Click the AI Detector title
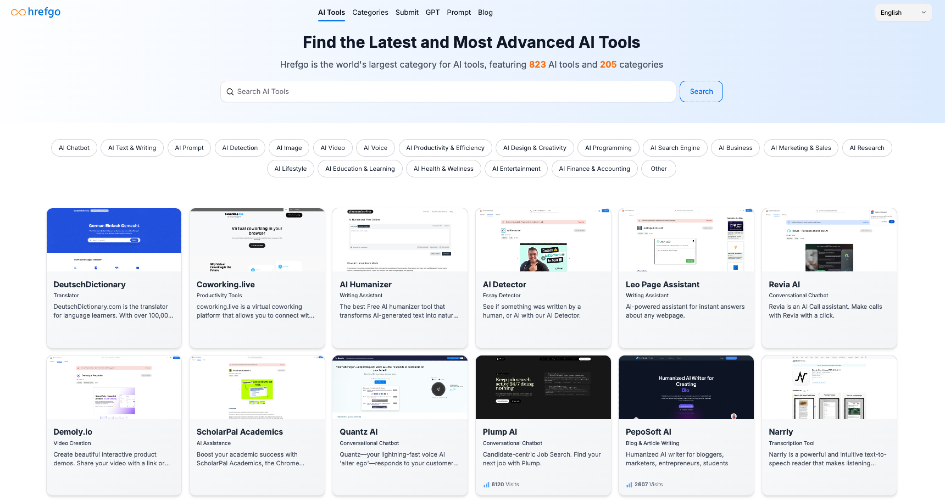The image size is (945, 500). (x=504, y=284)
